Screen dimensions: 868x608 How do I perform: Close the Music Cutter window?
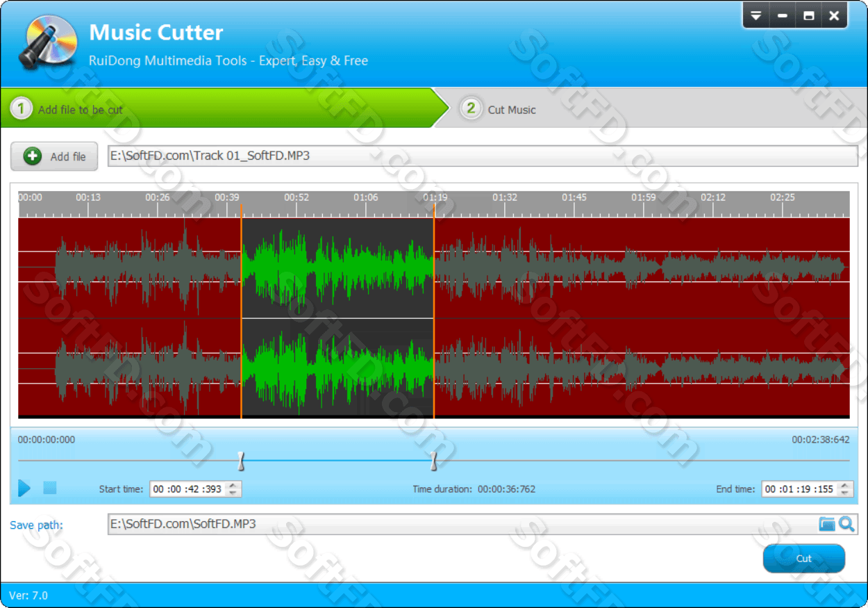(x=835, y=15)
